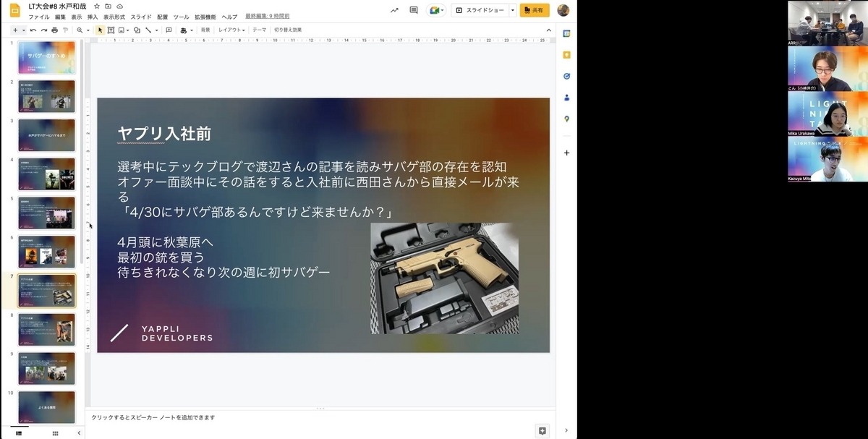
Task: Click the テーマ theme button
Action: 259,30
